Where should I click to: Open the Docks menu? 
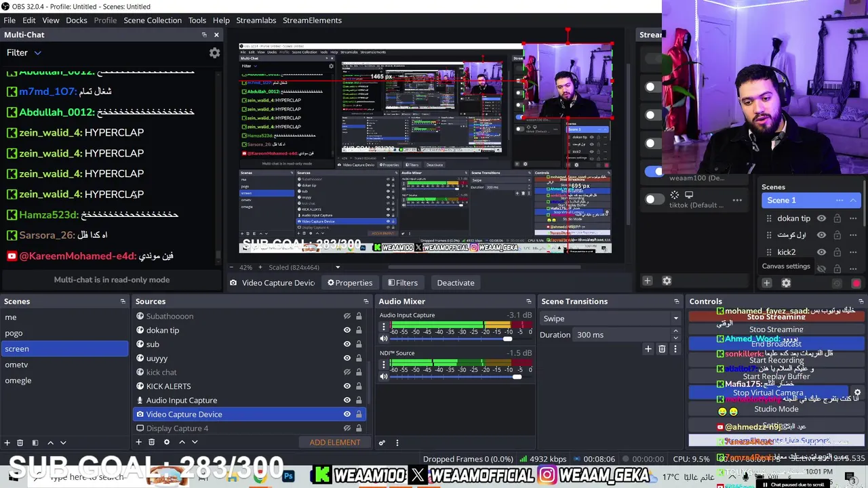tap(77, 20)
